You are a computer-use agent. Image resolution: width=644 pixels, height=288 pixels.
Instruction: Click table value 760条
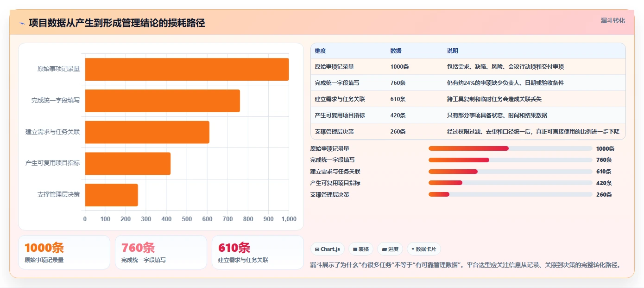coord(398,83)
